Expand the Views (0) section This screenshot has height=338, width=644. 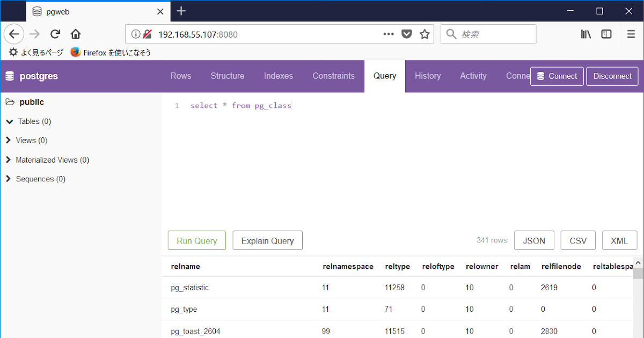(8, 140)
